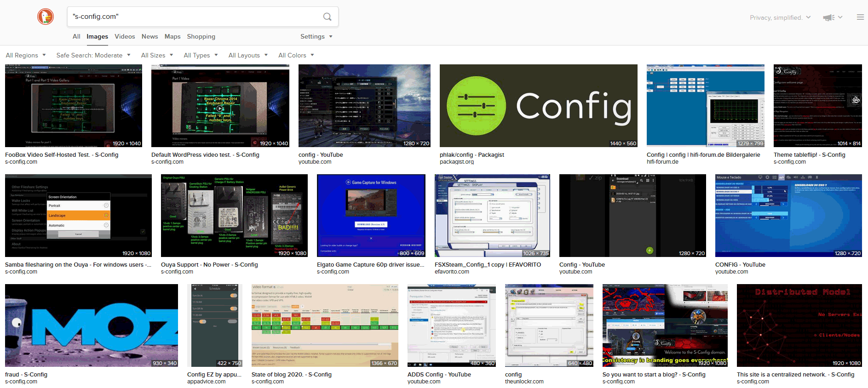The image size is (868, 388).
Task: Click the search magnifier icon
Action: (x=327, y=17)
